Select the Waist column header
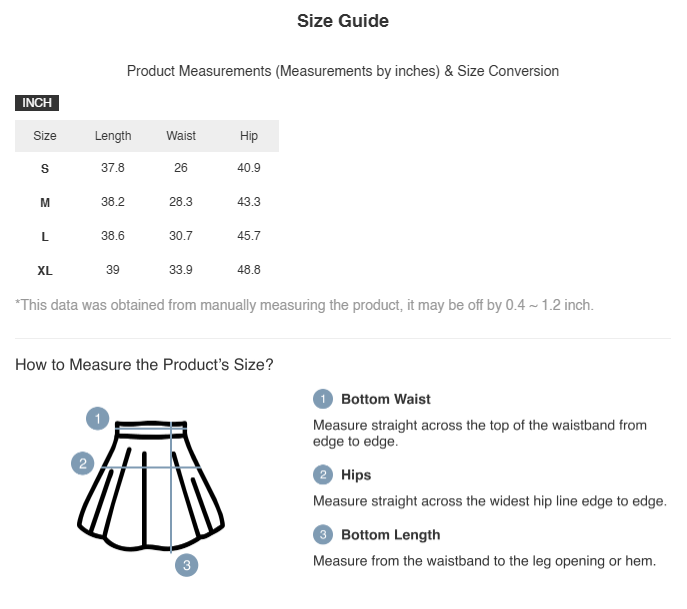The height and width of the screenshot is (609, 687). (181, 136)
